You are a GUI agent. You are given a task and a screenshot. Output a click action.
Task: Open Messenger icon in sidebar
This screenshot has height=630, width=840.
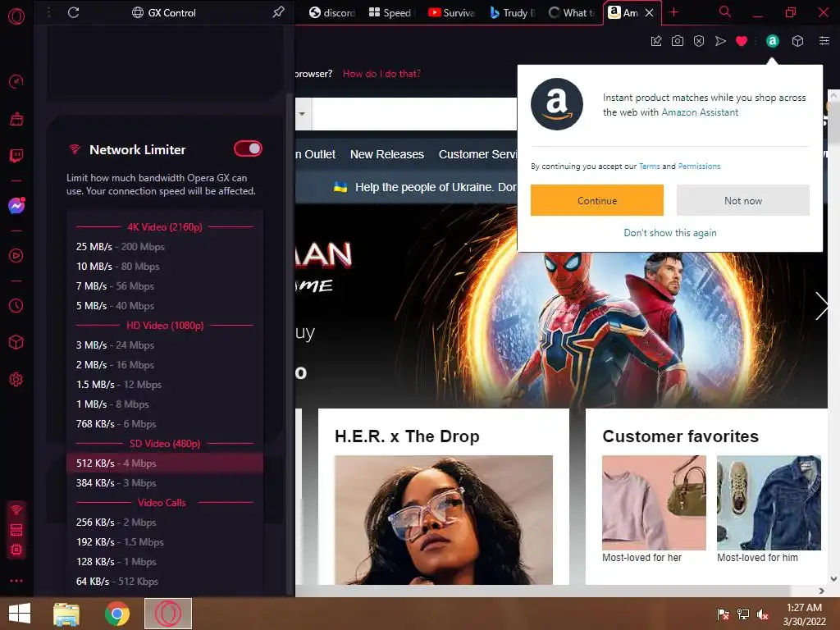coord(16,206)
